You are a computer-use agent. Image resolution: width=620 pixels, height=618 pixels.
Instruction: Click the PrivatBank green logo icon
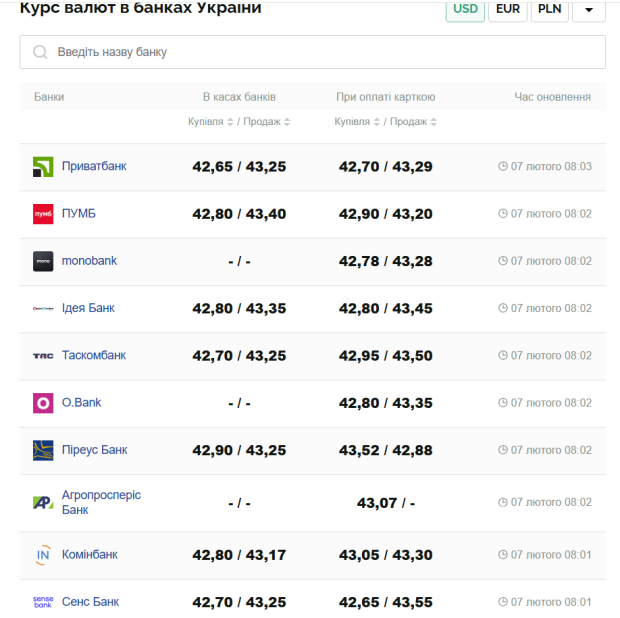43,167
